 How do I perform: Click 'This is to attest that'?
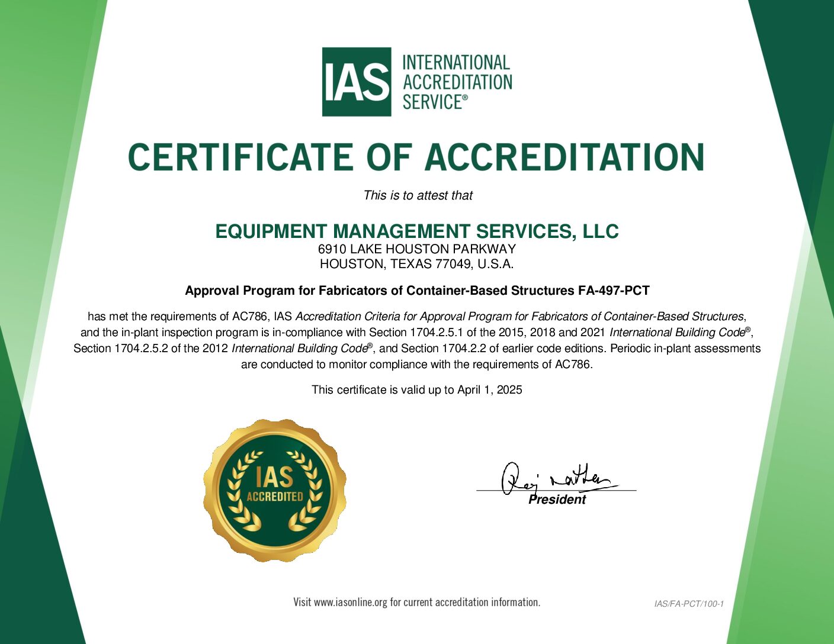pos(418,195)
